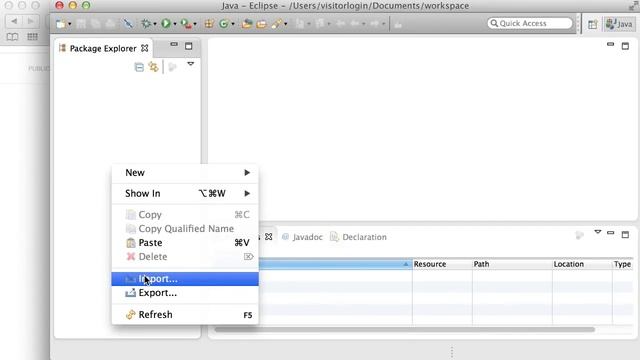Viewport: 640px width, 360px height.
Task: Minimize the editor area
Action: click(x=610, y=44)
